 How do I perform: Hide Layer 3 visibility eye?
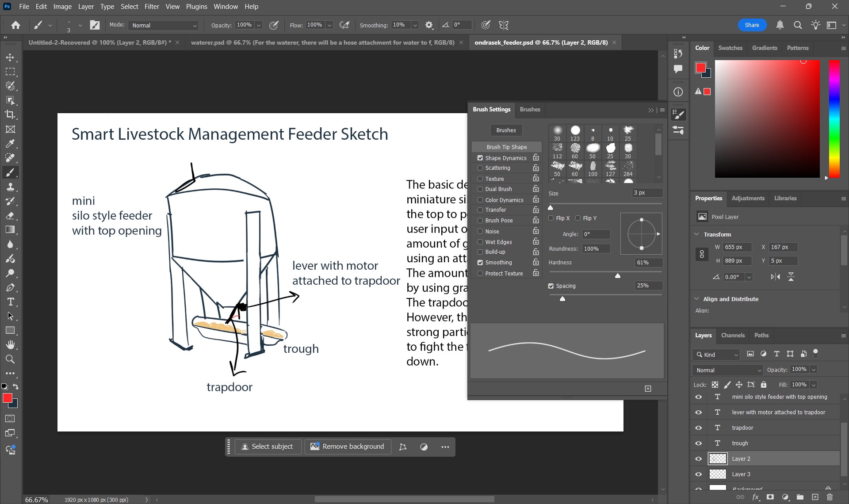[x=699, y=474]
